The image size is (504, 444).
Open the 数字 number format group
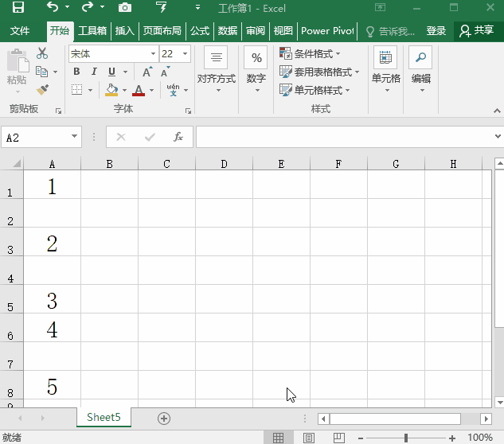[256, 70]
